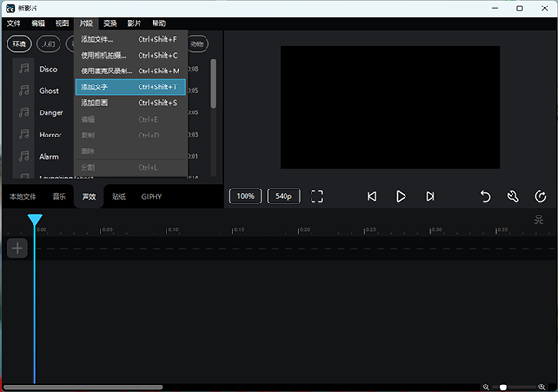Click the blue playhead marker
This screenshot has height=392, width=558.
[x=35, y=219]
